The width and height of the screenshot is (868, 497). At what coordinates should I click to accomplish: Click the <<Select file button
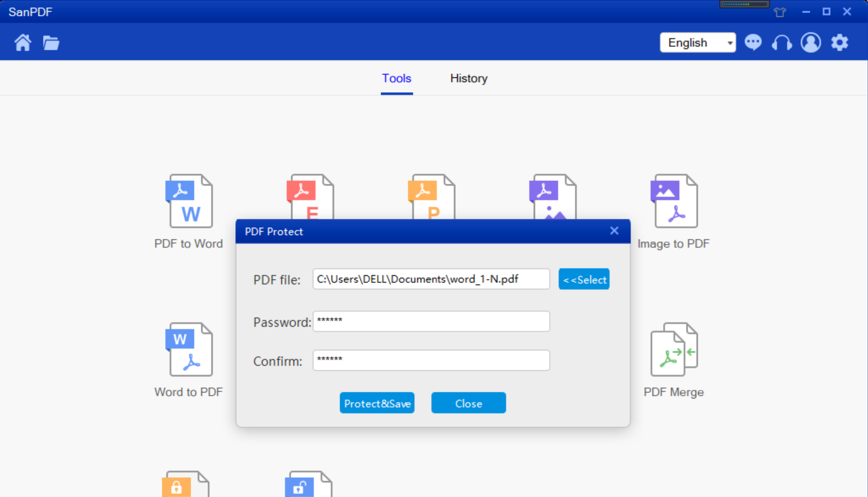point(584,279)
